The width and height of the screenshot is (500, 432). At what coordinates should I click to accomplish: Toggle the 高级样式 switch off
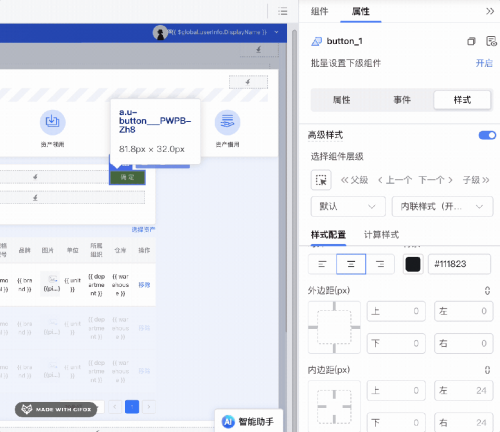point(487,135)
